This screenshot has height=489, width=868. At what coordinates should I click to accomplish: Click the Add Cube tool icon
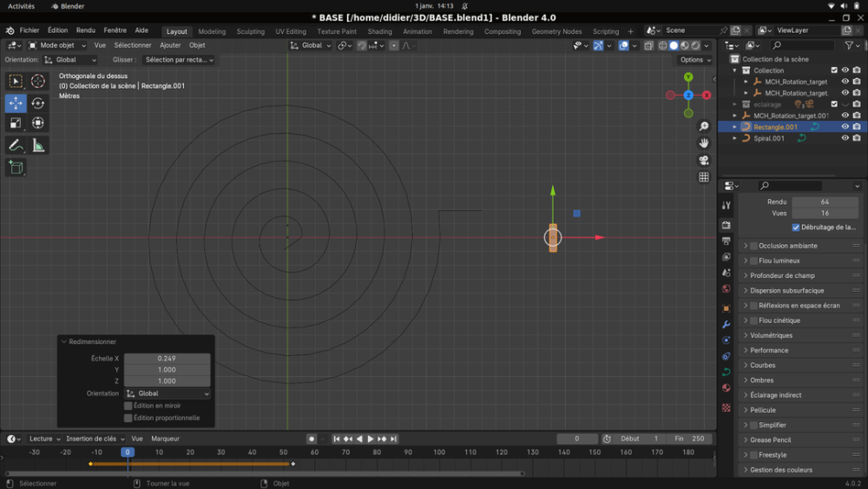point(16,168)
